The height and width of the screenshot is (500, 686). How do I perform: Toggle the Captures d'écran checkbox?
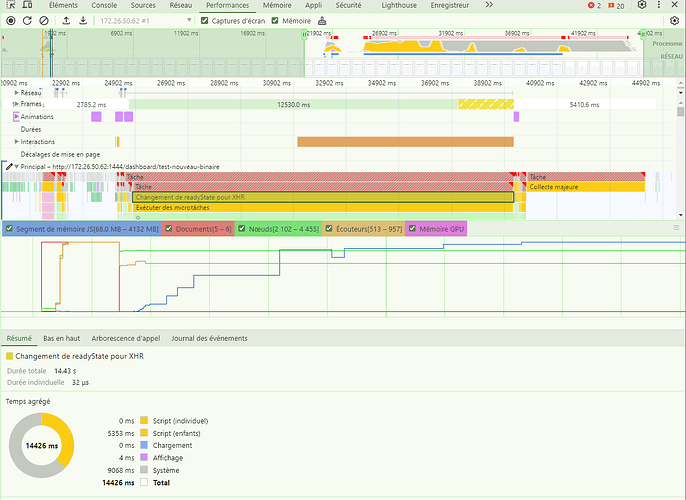[x=205, y=20]
